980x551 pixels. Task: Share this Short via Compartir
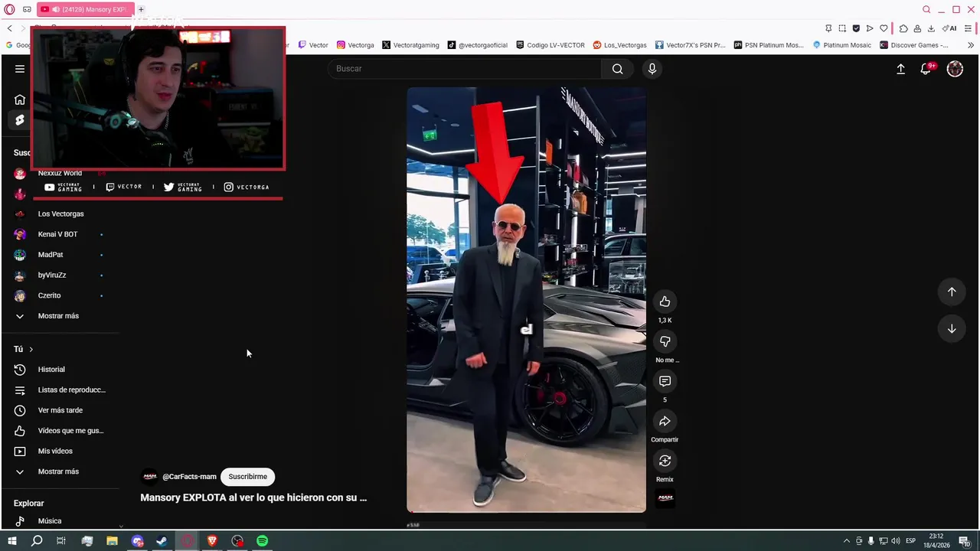coord(665,421)
